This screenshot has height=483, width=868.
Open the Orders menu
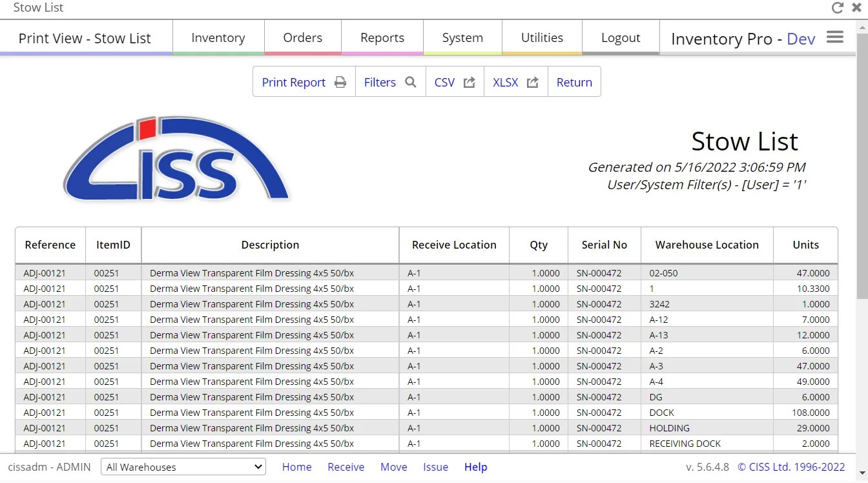[x=302, y=37]
